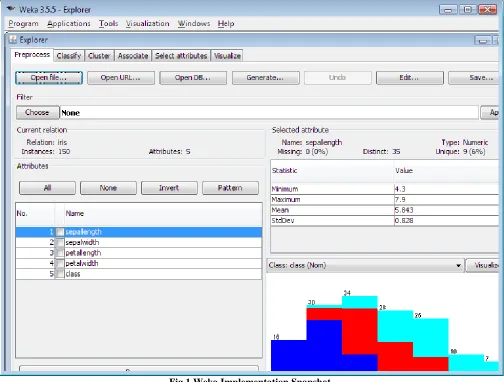Switch to the Select attributes tab
Viewport: 504px width, 382px height.
pyautogui.click(x=181, y=56)
